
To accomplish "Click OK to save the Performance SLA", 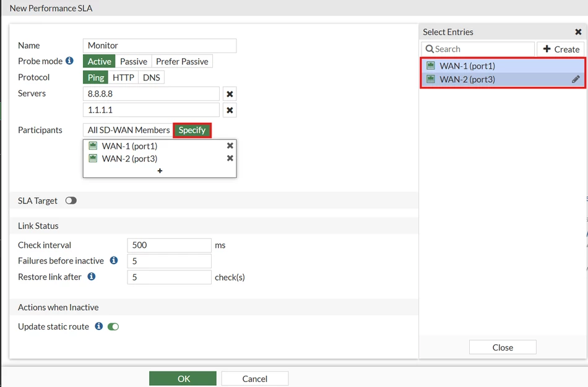I will point(183,379).
